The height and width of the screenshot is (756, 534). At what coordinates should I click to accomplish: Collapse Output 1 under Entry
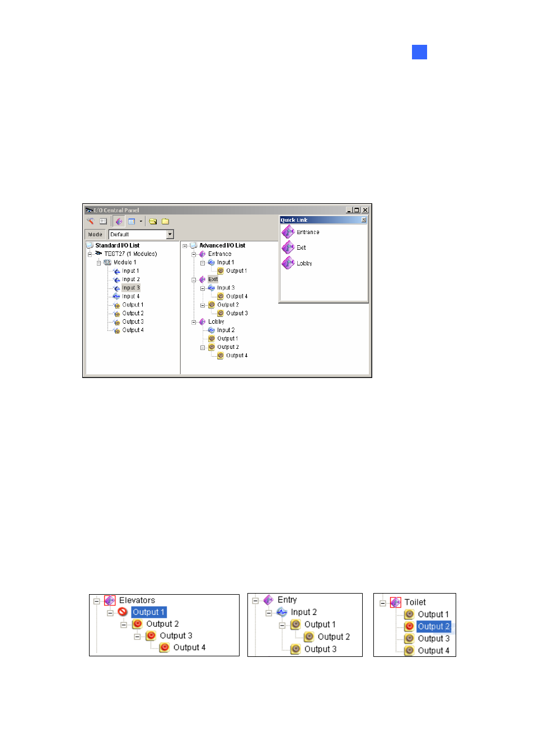(282, 625)
